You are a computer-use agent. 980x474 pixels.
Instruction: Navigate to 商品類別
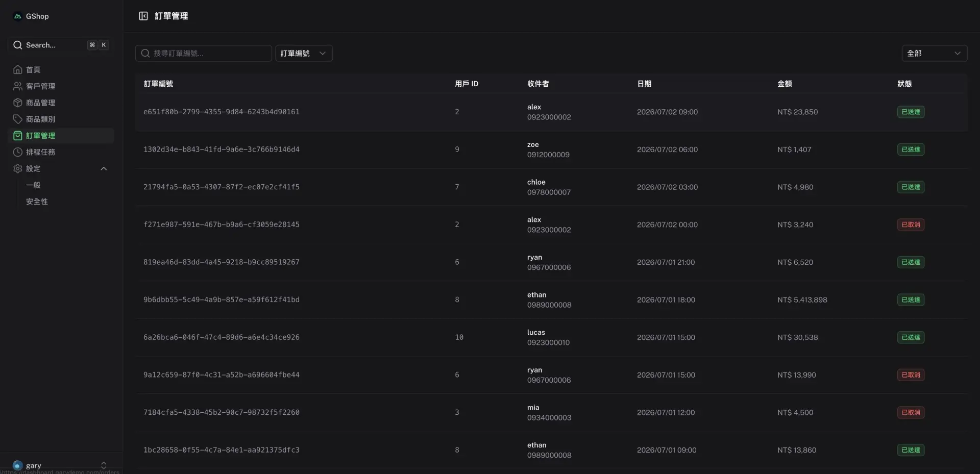61,119
